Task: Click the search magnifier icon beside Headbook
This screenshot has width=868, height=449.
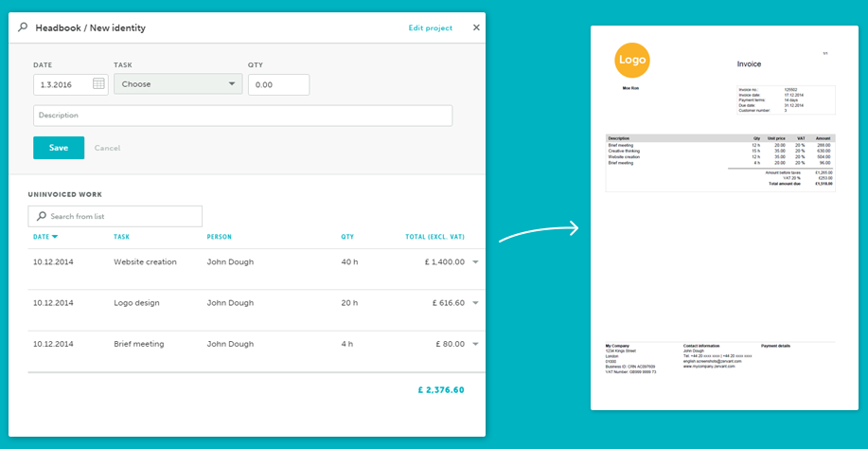Action: click(23, 27)
